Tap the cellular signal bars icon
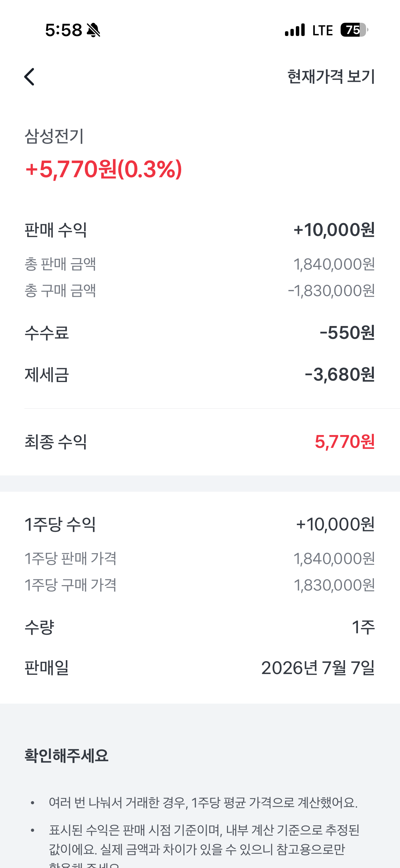 (x=295, y=30)
